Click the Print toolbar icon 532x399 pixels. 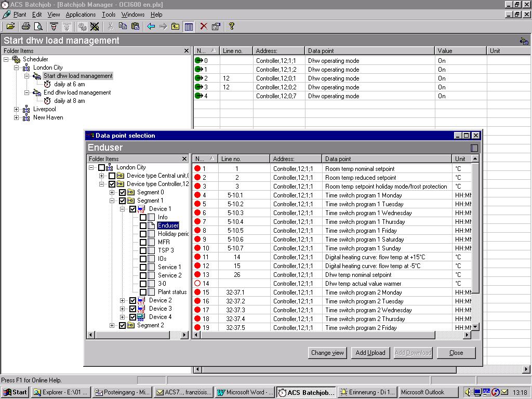(26, 26)
